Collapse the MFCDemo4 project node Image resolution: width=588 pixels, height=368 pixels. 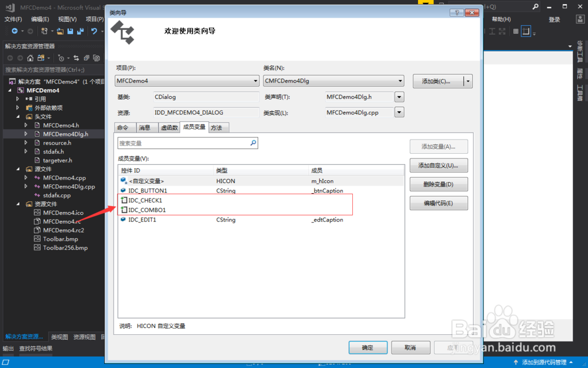[10, 91]
